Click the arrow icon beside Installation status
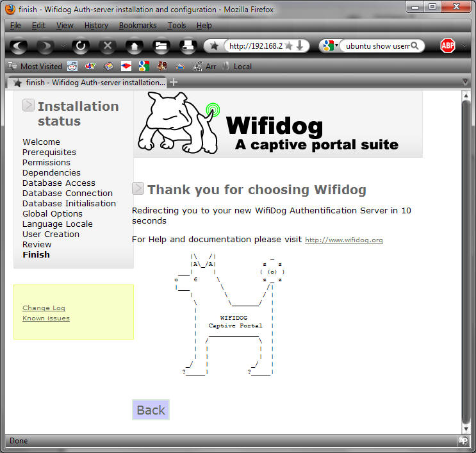476x453 pixels. click(x=28, y=105)
